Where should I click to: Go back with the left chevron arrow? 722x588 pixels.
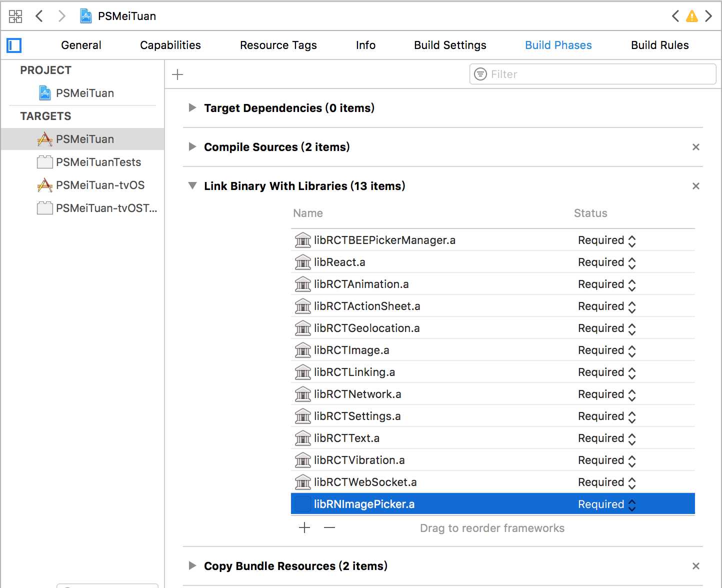point(39,16)
